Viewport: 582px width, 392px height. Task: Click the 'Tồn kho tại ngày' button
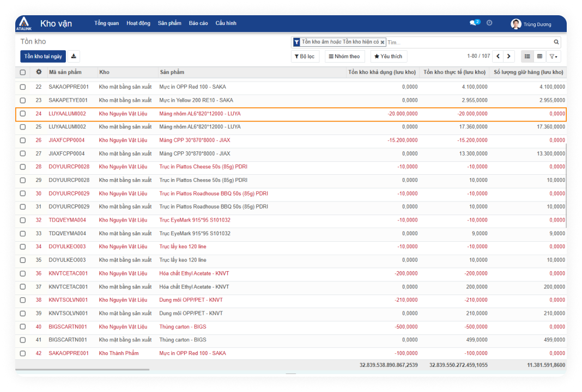tap(43, 56)
